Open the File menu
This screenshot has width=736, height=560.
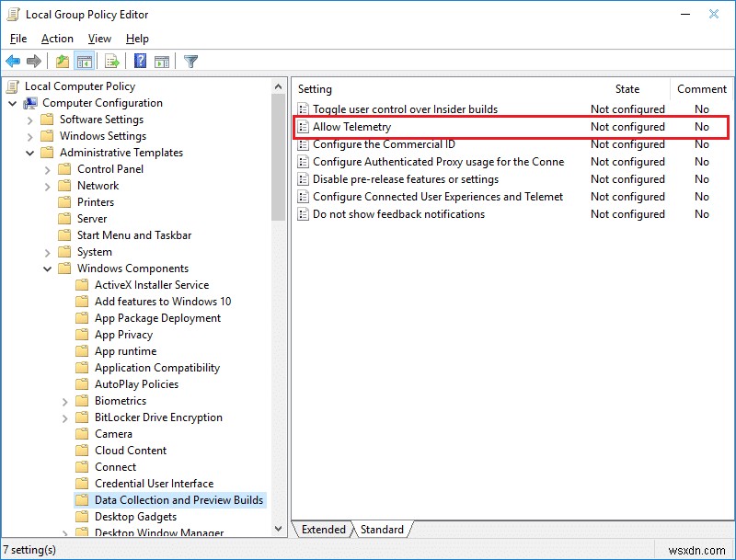coord(17,39)
